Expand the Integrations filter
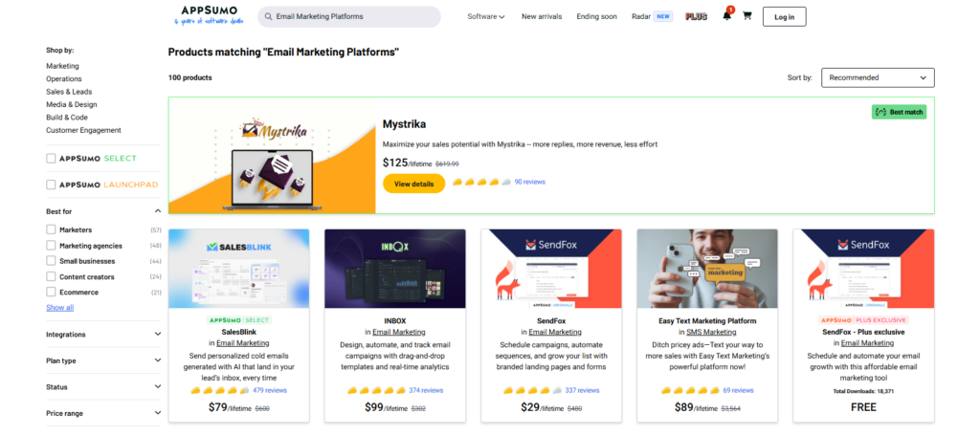Screen dimensions: 980x436 [103, 335]
